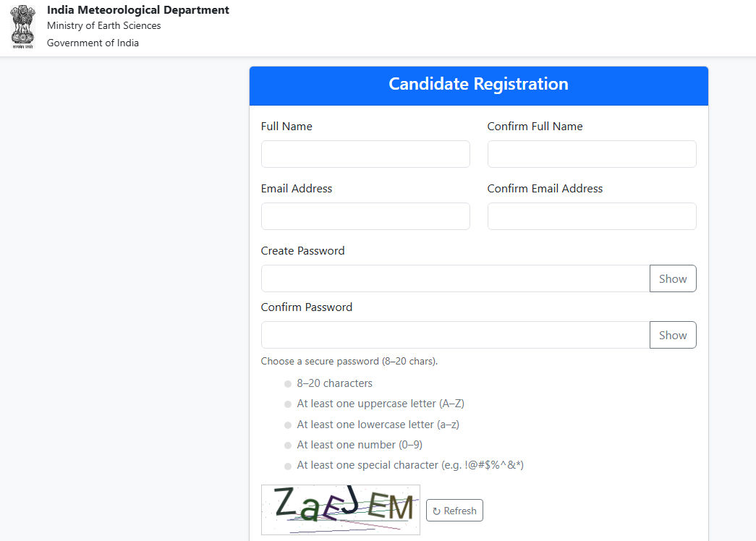
Task: Focus the Full Name input field
Action: coord(365,154)
